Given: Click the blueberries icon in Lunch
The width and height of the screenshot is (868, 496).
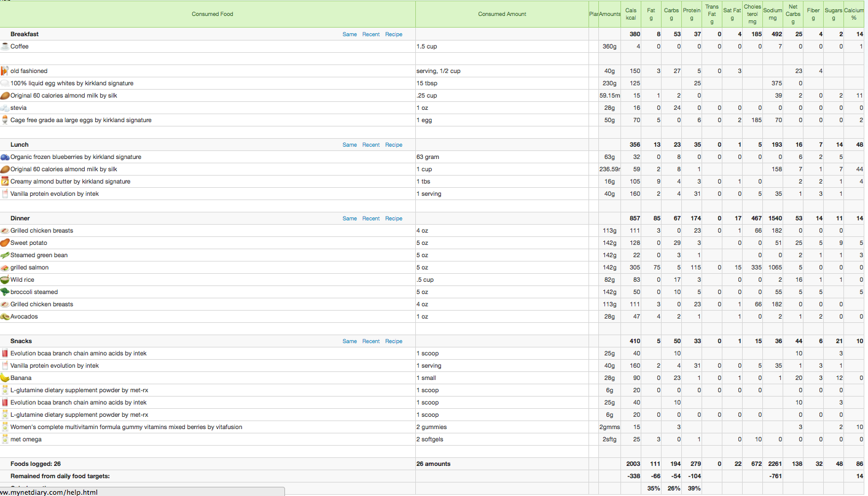Looking at the screenshot, I should (5, 157).
